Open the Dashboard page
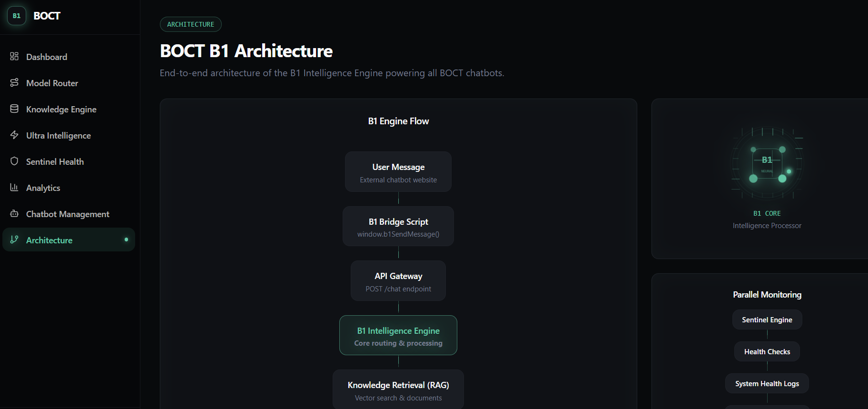The image size is (868, 409). (69, 57)
